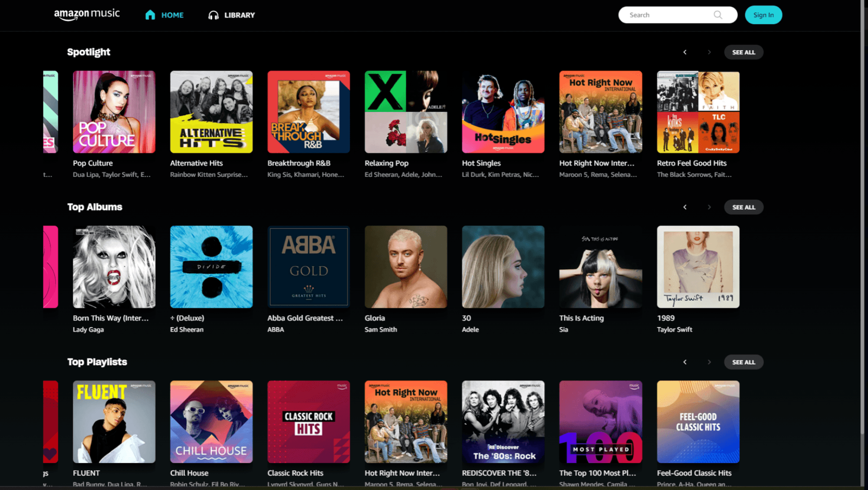Open Top Playlists Hot Right Now International cover

406,422
